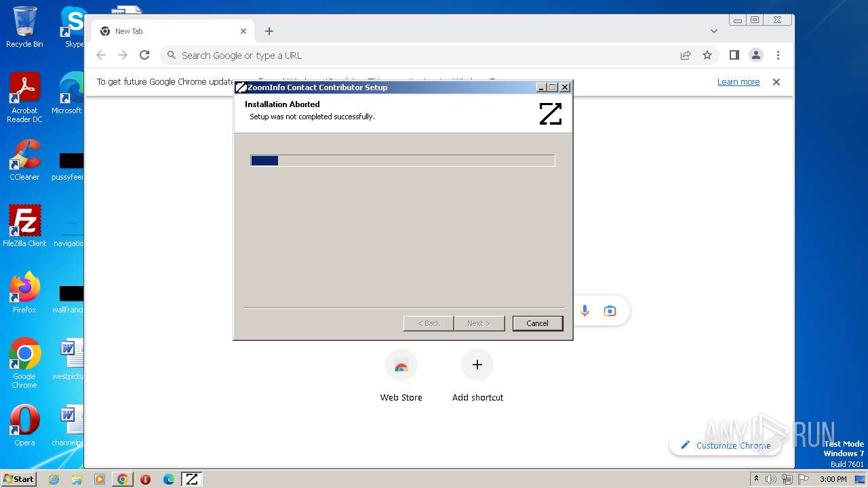This screenshot has width=868, height=488.
Task: Click the ZoomInfo installer title bar icon
Action: coord(241,87)
